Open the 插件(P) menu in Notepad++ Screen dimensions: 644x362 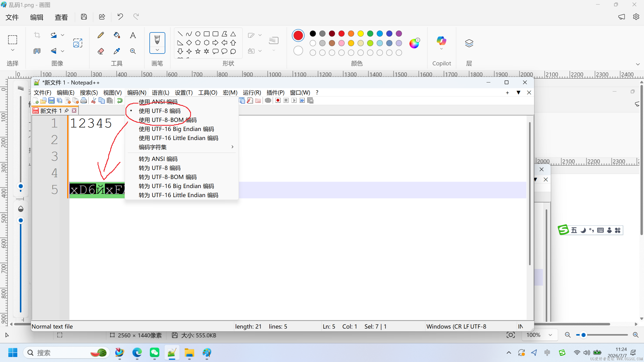pyautogui.click(x=275, y=93)
